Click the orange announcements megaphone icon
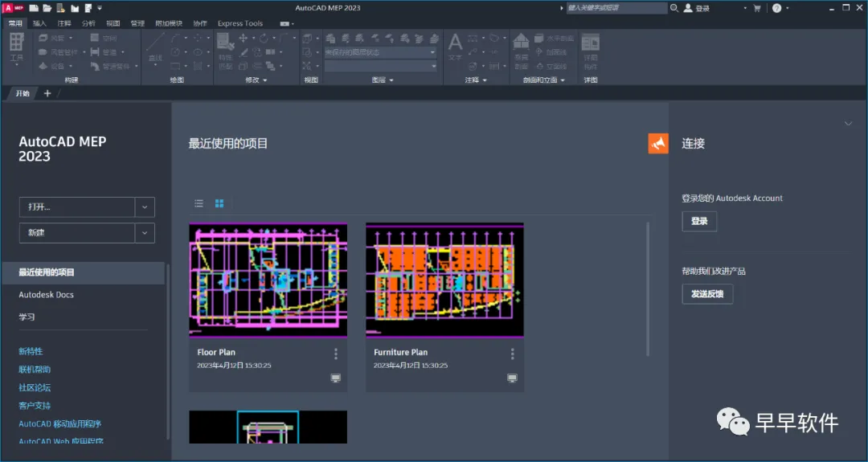The height and width of the screenshot is (462, 868). point(658,143)
